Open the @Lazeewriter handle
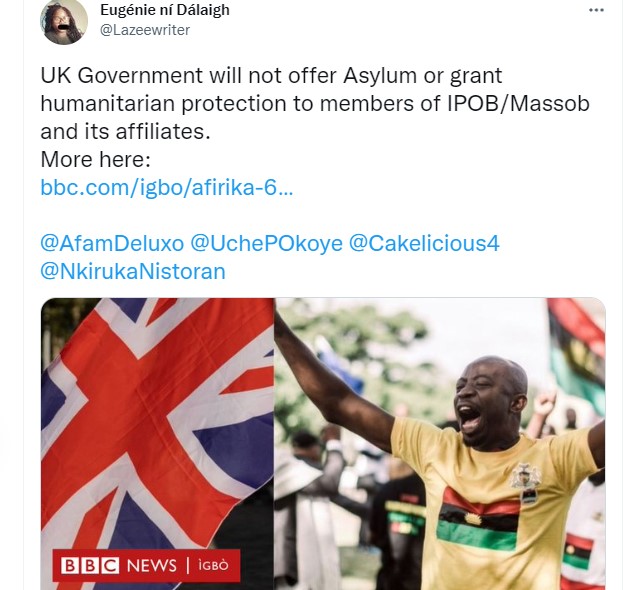 145,30
